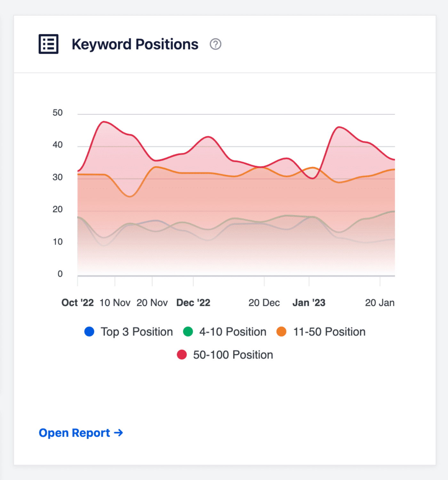Open the help question mark icon
The image size is (448, 480).
pyautogui.click(x=215, y=44)
